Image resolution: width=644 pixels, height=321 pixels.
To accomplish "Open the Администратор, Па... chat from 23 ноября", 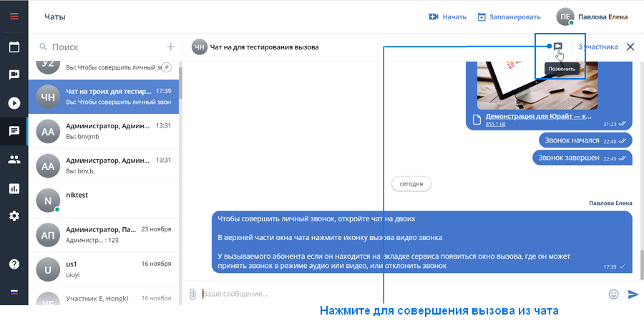I will [x=104, y=235].
